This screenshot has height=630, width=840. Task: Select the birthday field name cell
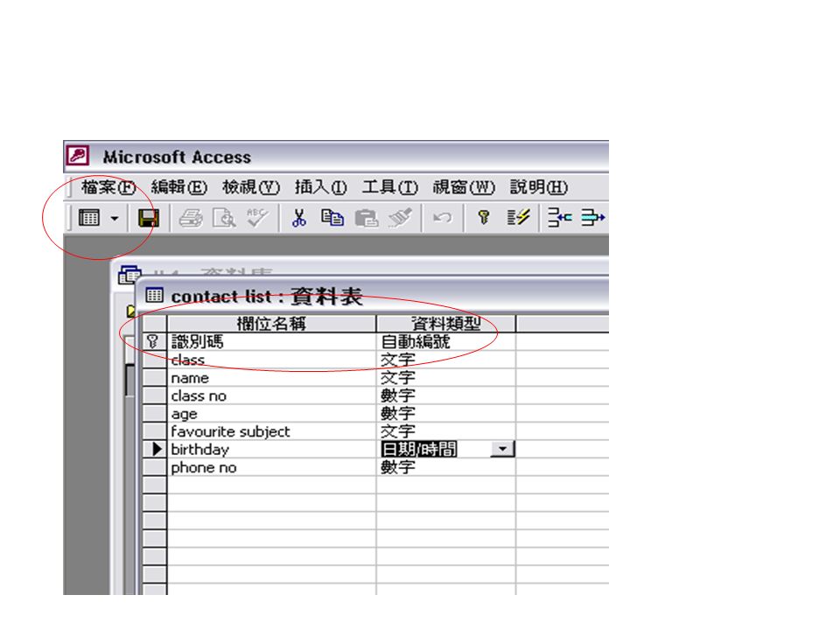pyautogui.click(x=271, y=449)
